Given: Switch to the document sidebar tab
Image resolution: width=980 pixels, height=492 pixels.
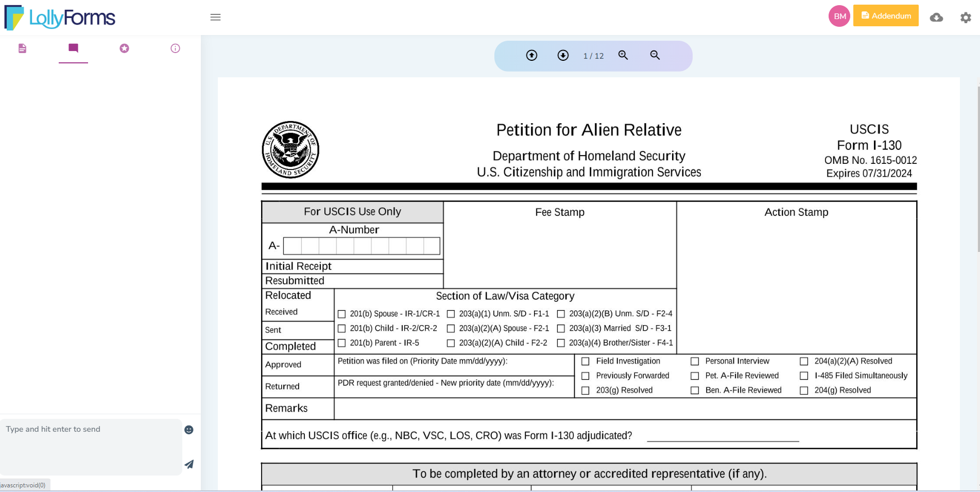Looking at the screenshot, I should pyautogui.click(x=22, y=48).
